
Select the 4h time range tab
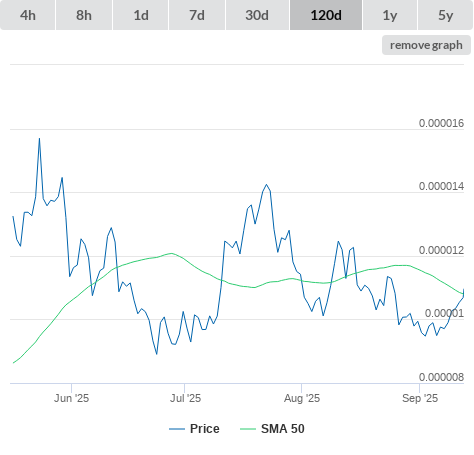(28, 15)
